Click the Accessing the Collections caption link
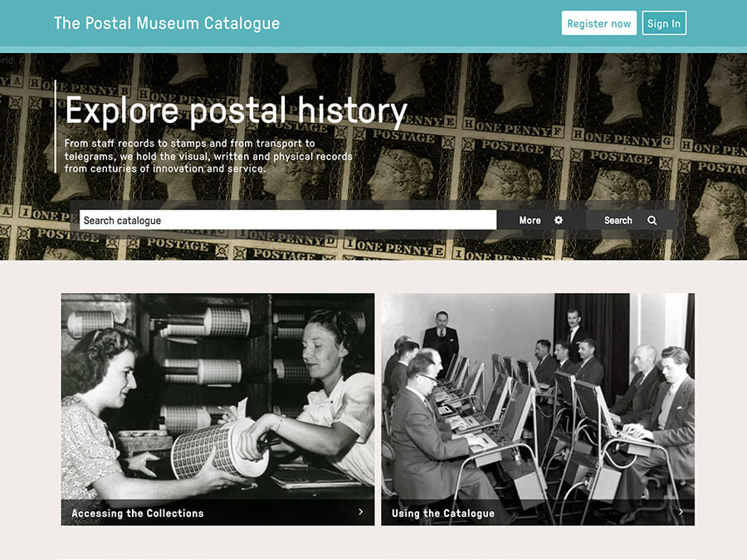The image size is (747, 560). click(x=138, y=514)
